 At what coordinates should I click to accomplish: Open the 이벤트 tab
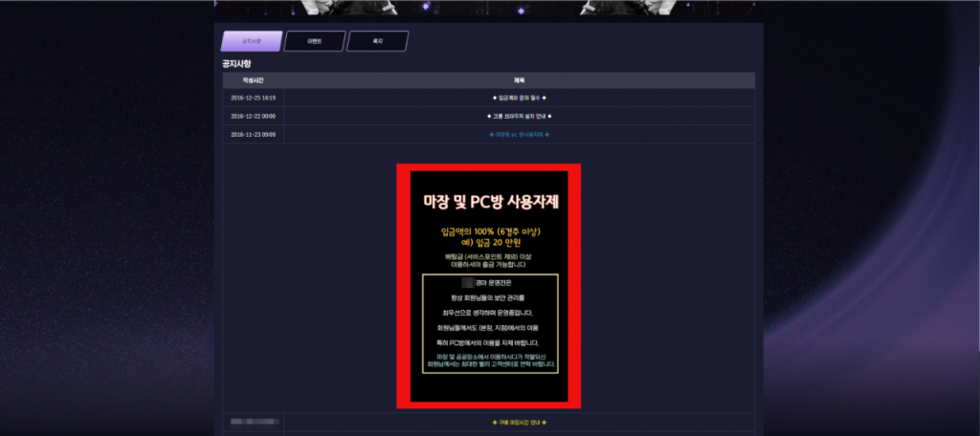(x=314, y=41)
